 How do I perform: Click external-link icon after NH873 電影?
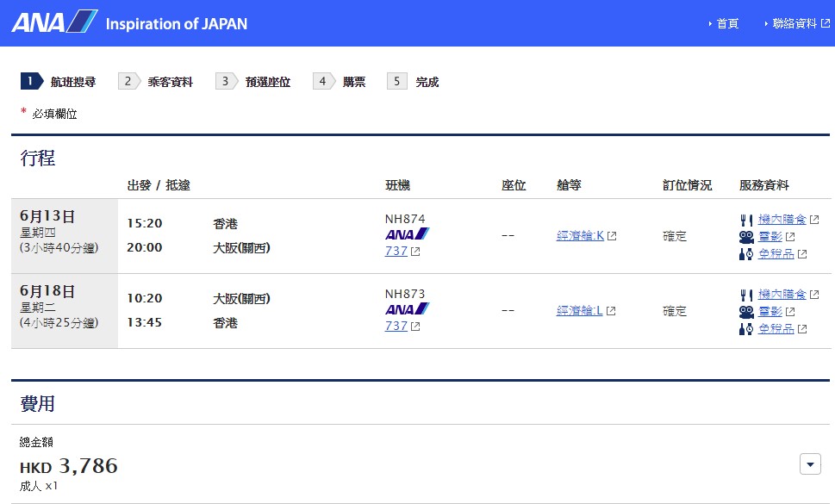790,312
